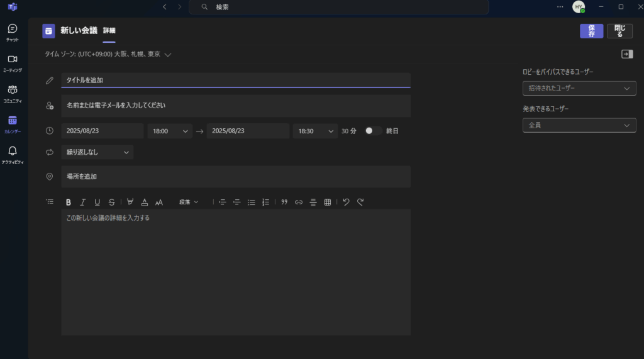Expand the 繰り返しなし recurrence dropdown

(x=97, y=152)
